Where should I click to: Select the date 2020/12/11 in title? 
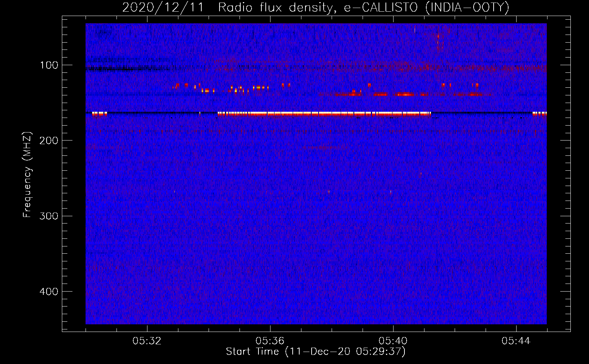click(x=163, y=8)
